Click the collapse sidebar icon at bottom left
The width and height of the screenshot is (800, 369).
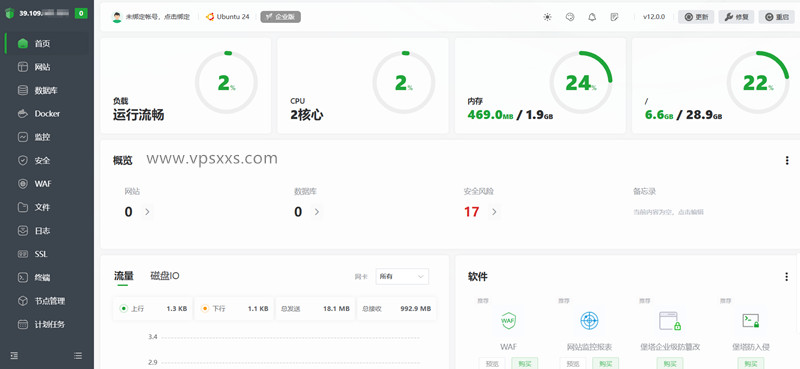pyautogui.click(x=15, y=355)
